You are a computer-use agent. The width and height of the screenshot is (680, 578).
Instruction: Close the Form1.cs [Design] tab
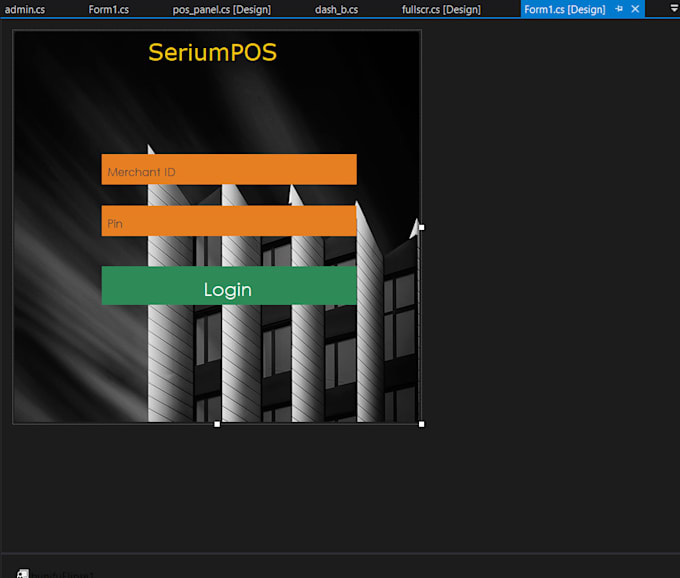point(635,9)
